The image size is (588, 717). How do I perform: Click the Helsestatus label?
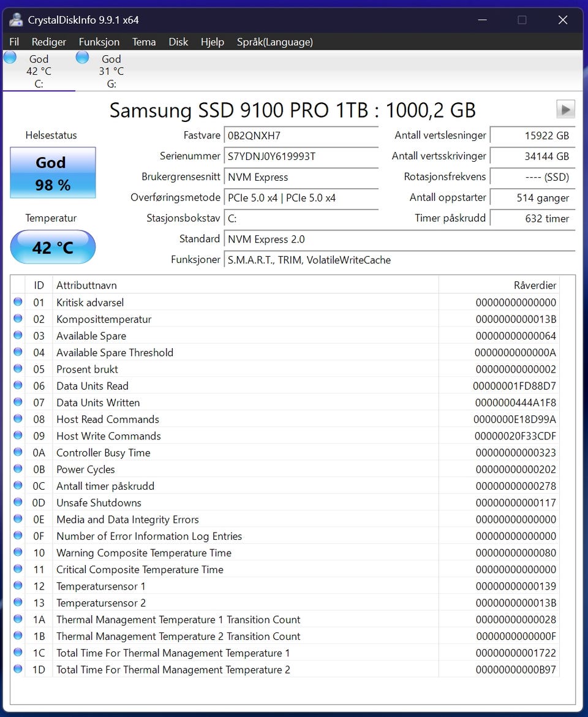pyautogui.click(x=51, y=135)
